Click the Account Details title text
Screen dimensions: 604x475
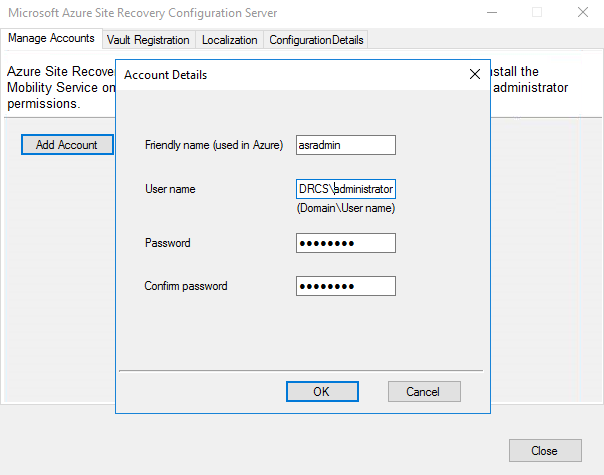[x=165, y=75]
